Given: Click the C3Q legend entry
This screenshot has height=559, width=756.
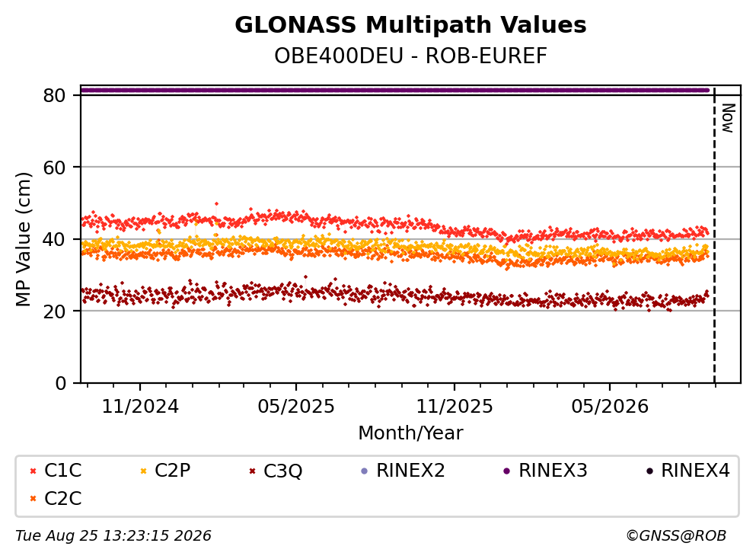Looking at the screenshot, I should point(276,471).
